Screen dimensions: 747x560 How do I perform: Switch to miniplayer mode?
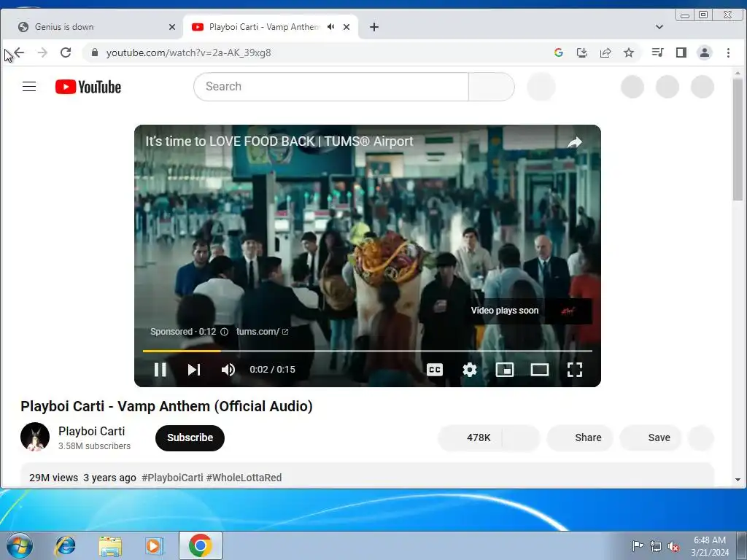(505, 370)
